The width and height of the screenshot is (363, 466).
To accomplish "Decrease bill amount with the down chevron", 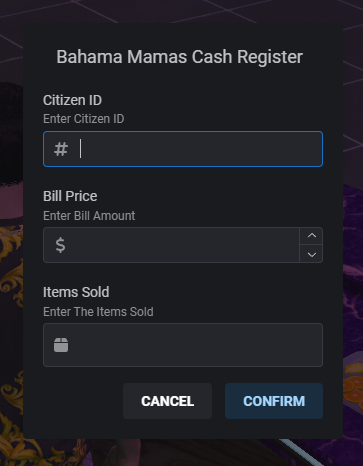I will (311, 254).
